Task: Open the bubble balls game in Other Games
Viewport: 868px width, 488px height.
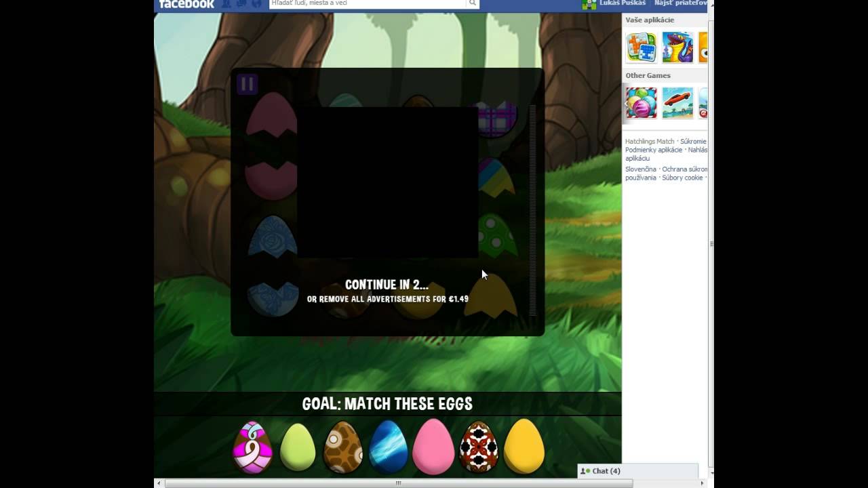Action: [x=642, y=103]
